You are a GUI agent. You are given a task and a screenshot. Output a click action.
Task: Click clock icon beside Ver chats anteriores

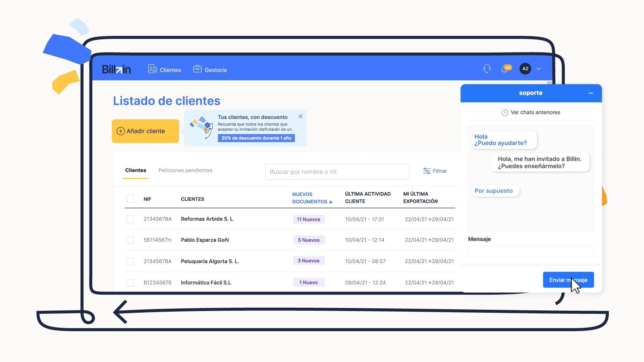click(504, 113)
